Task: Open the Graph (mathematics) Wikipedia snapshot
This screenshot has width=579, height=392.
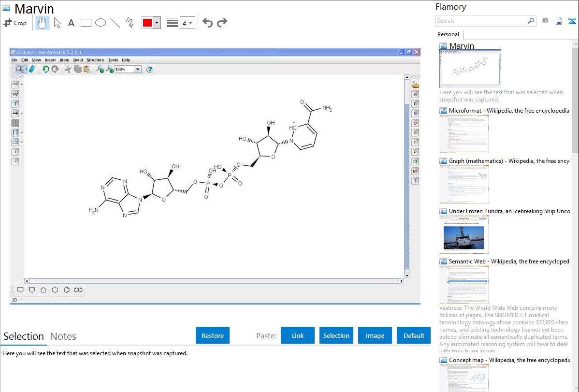Action: point(464,184)
